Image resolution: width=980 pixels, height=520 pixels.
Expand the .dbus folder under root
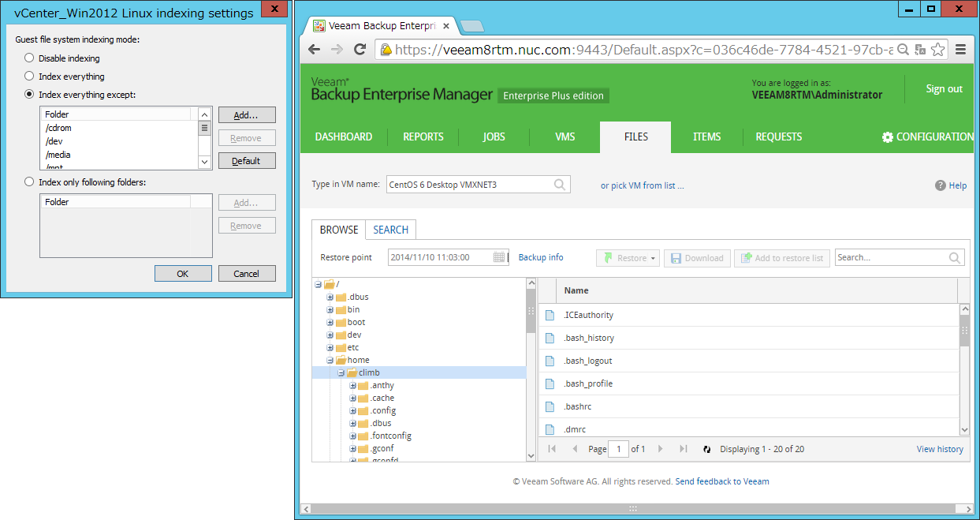click(x=330, y=297)
